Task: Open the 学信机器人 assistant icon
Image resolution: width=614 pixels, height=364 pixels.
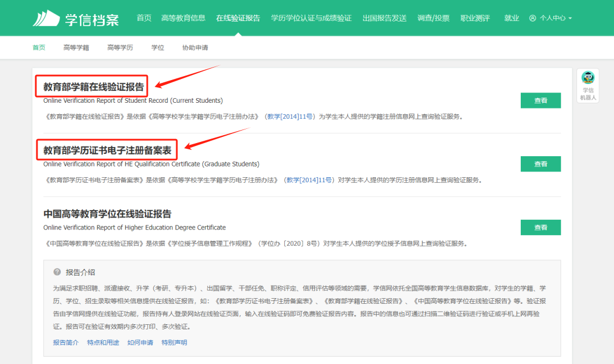Action: 588,86
